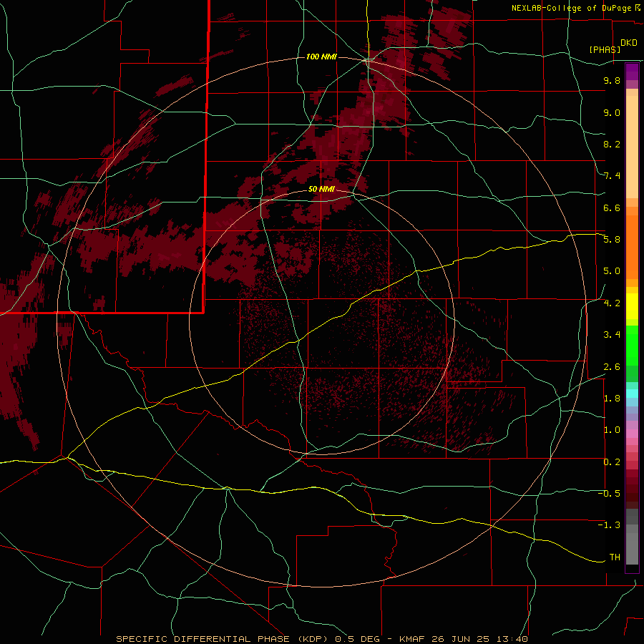Click the 4.2 scale value

coord(612,303)
